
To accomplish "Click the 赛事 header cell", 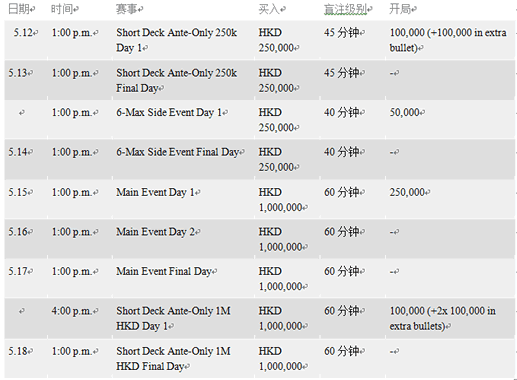I will click(x=127, y=9).
